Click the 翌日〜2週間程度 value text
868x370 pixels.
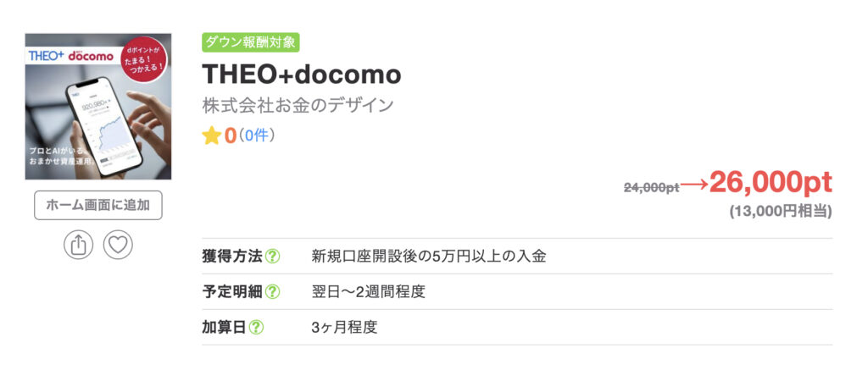coord(368,292)
